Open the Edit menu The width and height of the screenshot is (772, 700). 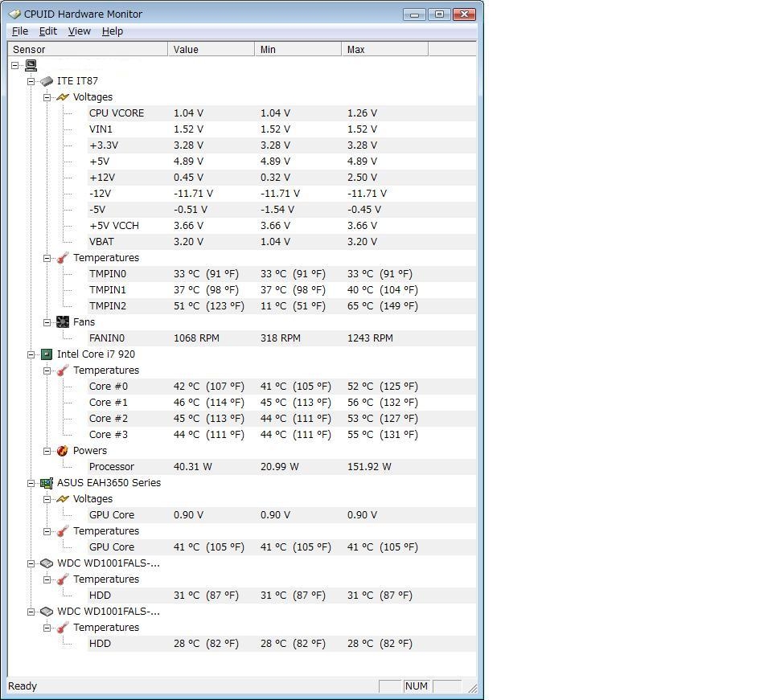[48, 31]
